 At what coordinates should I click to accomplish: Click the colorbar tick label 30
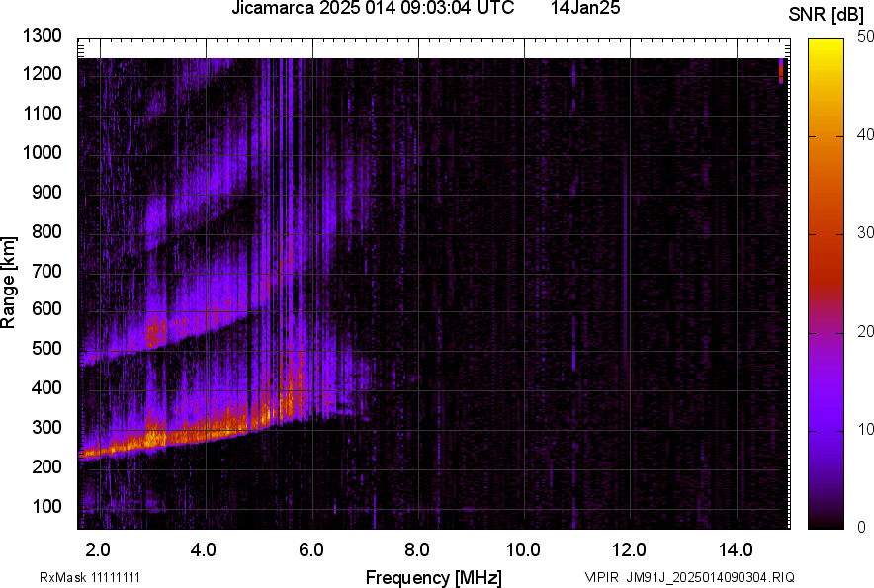click(x=866, y=232)
